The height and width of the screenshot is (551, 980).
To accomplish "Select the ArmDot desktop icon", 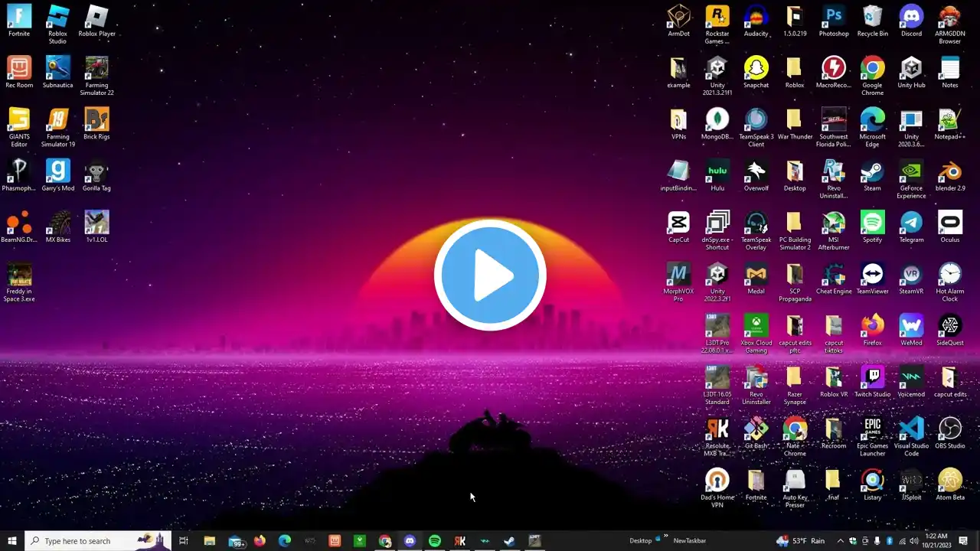I will pyautogui.click(x=678, y=21).
